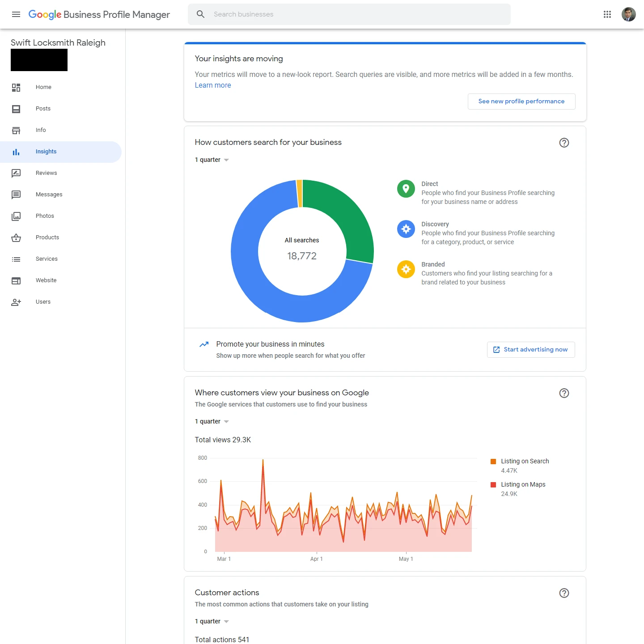Click the Apr 1 axis label

[316, 559]
